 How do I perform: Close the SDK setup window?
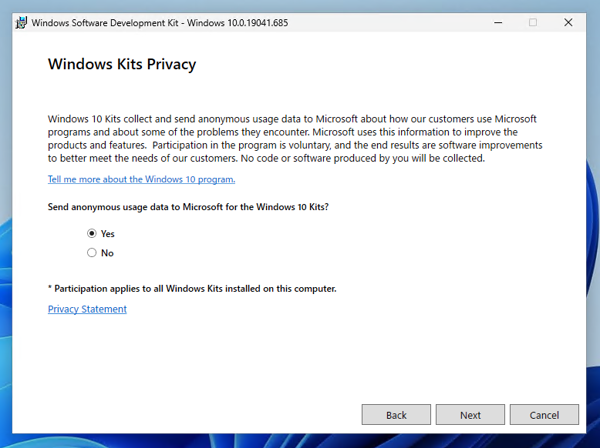(568, 23)
